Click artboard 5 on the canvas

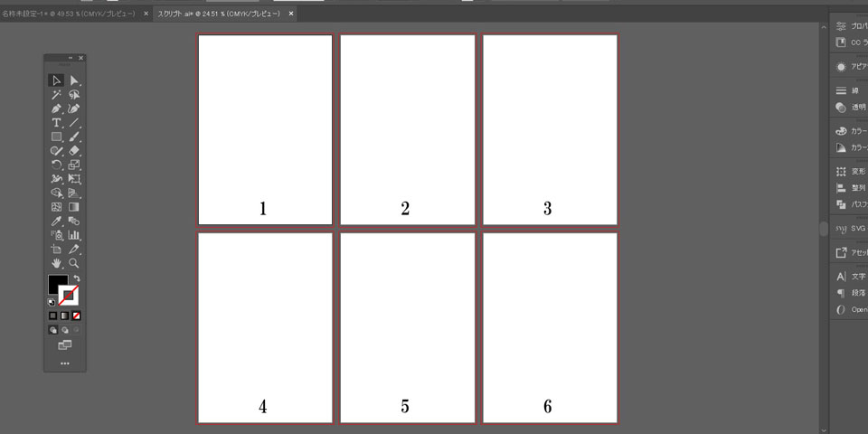[x=405, y=325]
